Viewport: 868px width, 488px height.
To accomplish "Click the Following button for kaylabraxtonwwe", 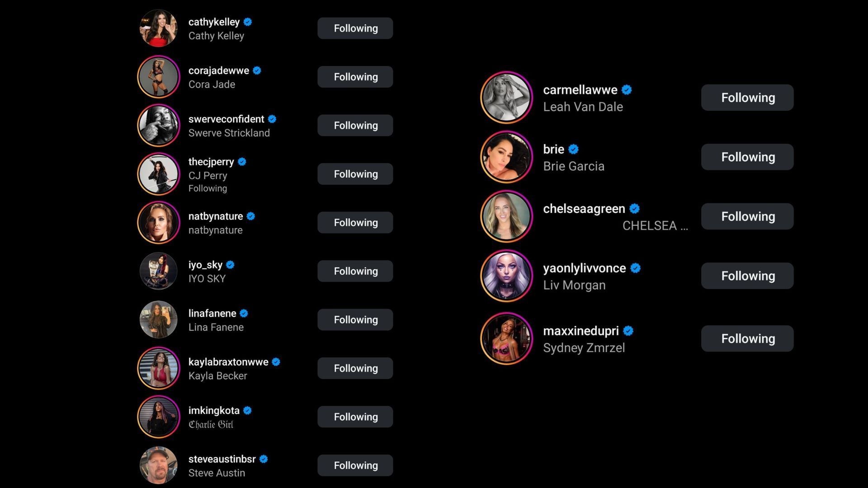I will pos(355,368).
